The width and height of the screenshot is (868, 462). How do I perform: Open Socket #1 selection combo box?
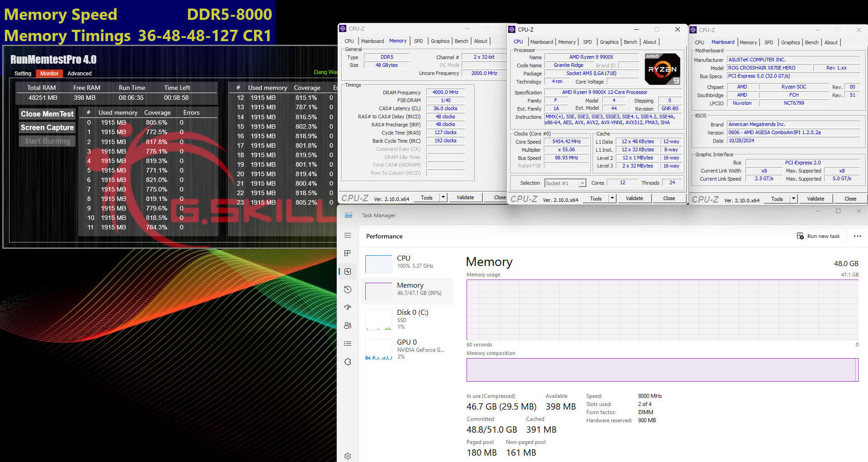[565, 183]
